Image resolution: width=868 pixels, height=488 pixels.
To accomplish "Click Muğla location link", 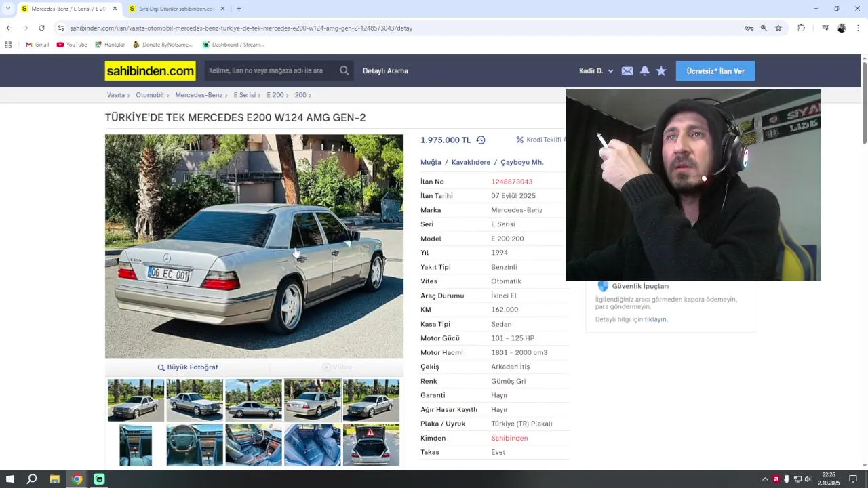I will 431,163.
